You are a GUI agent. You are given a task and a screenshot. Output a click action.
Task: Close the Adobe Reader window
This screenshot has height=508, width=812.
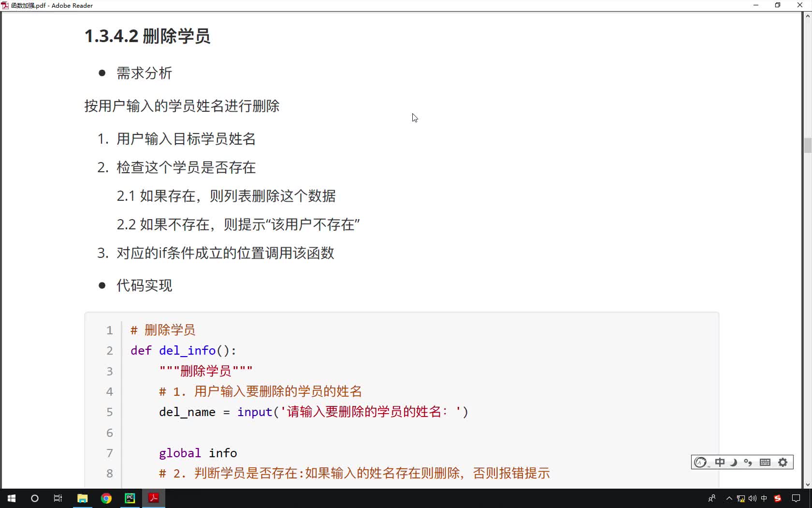800,5
